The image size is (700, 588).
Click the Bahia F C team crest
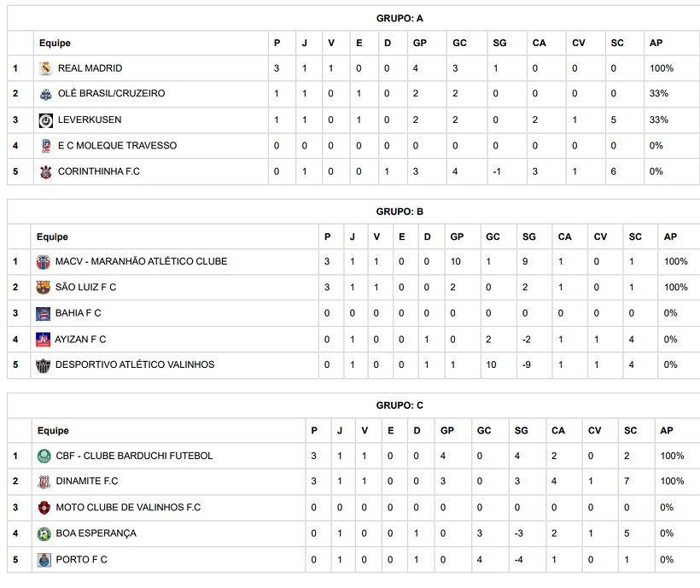tap(43, 313)
